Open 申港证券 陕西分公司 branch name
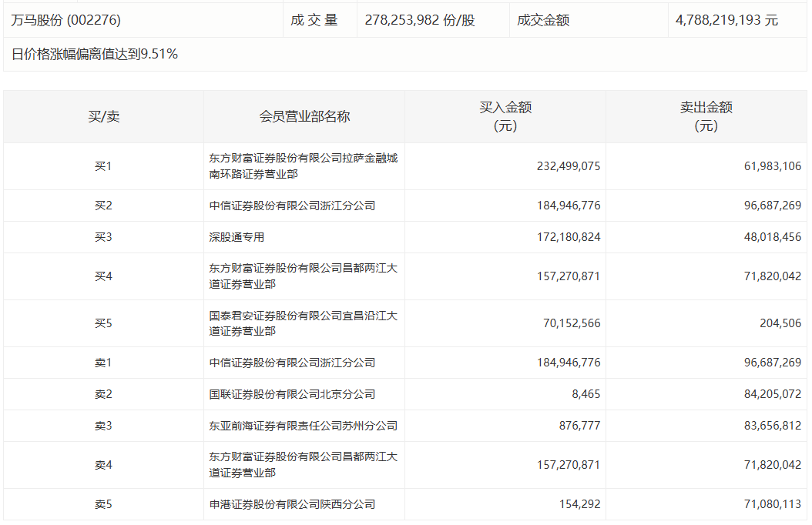The height and width of the screenshot is (525, 812). click(292, 504)
